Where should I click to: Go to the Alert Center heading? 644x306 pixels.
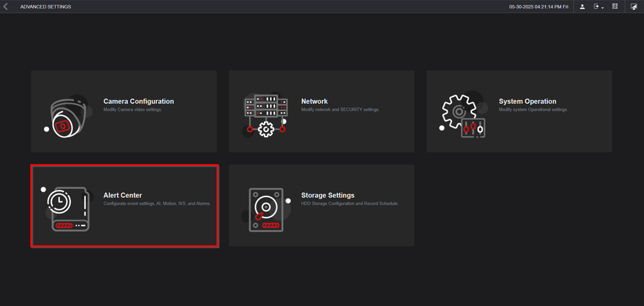pyautogui.click(x=122, y=195)
